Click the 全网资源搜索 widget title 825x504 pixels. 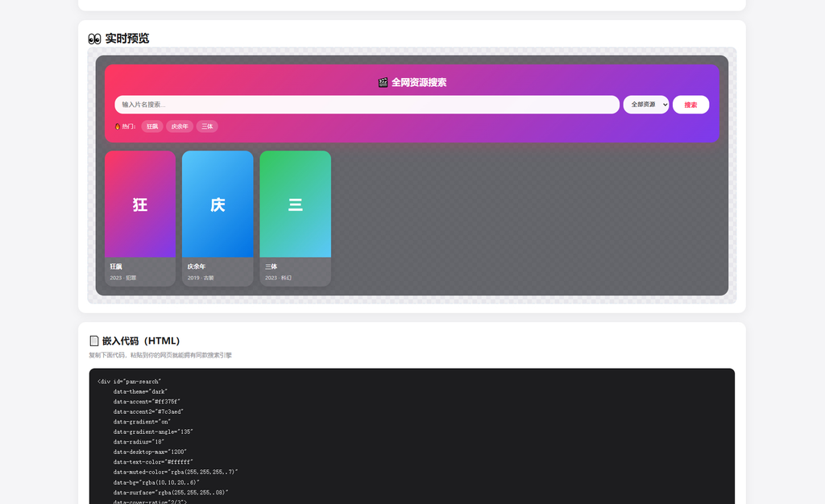[419, 82]
